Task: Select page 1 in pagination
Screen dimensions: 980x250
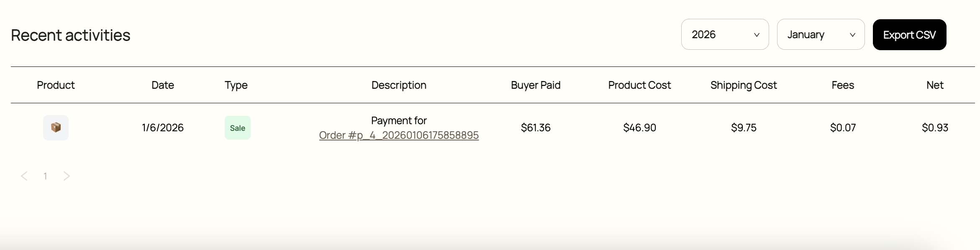Action: pyautogui.click(x=45, y=176)
